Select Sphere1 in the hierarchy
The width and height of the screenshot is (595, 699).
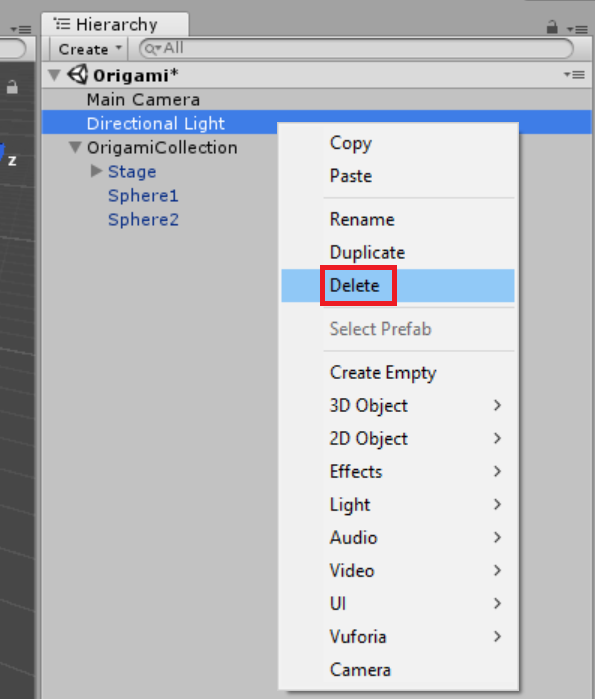point(143,196)
